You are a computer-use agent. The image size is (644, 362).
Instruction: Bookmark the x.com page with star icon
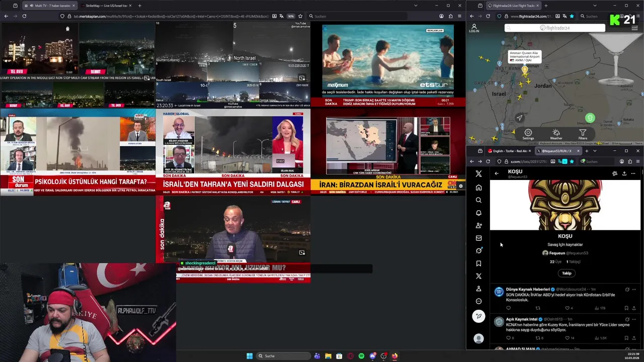572,161
